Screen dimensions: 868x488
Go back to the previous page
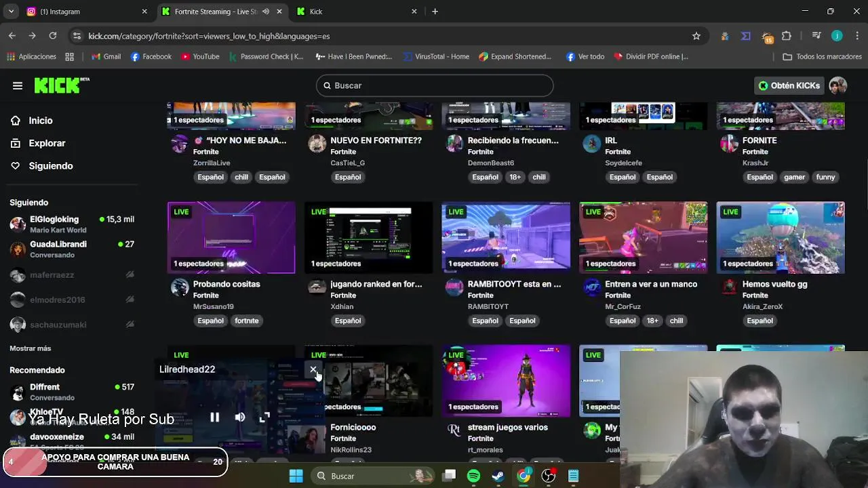[x=12, y=36]
